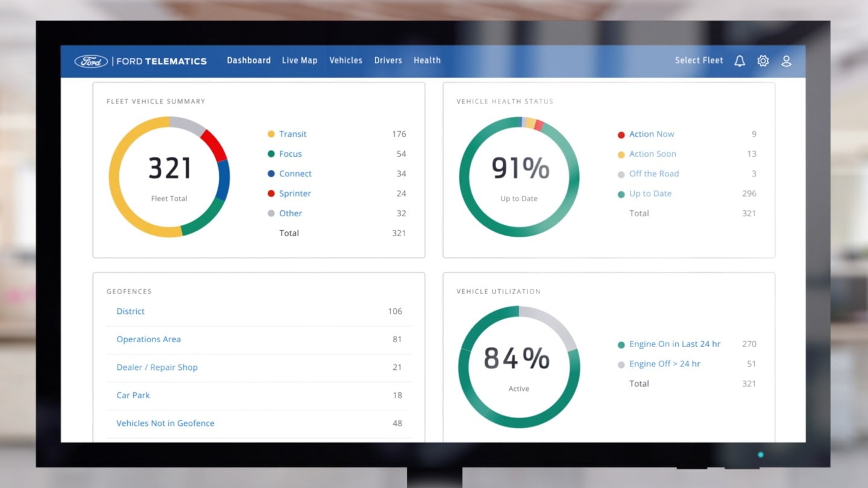Click the 321 Fleet Total donut center
Viewport: 868px width, 488px height.
(169, 177)
